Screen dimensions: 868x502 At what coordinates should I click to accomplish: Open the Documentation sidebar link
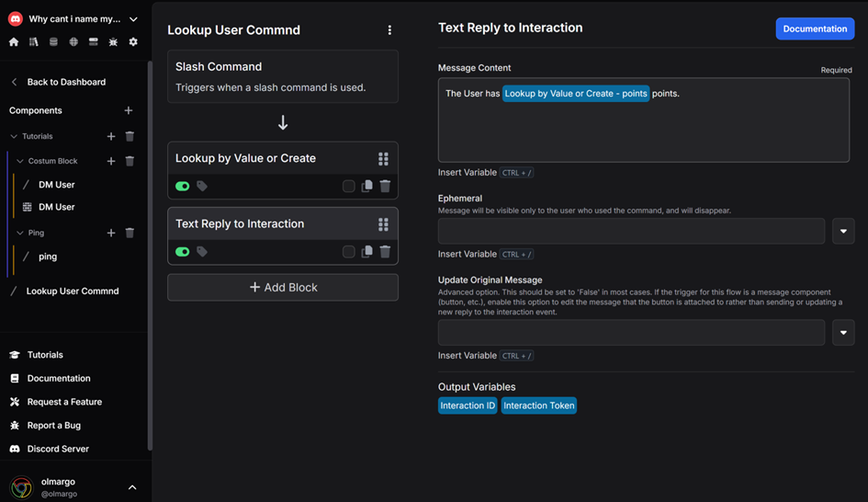pyautogui.click(x=59, y=379)
